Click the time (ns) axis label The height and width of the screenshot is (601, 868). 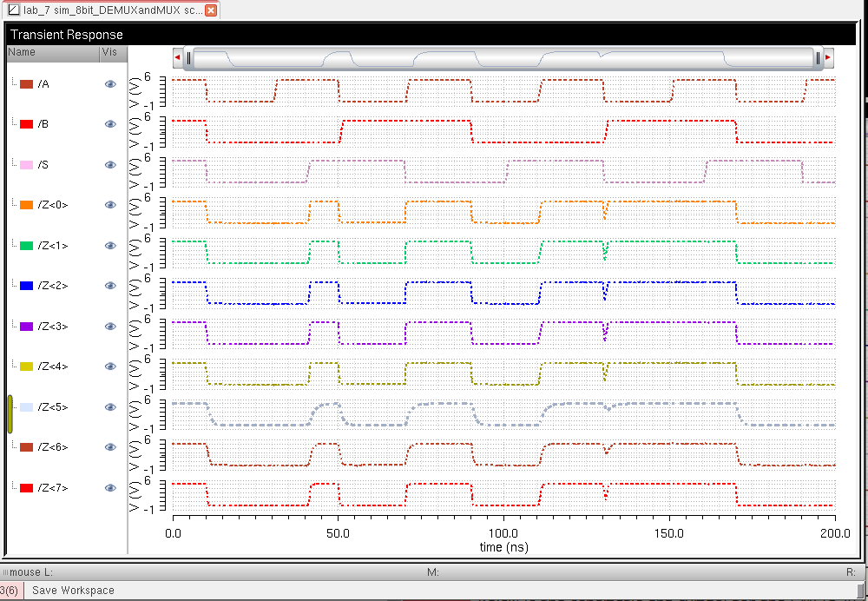pyautogui.click(x=503, y=547)
